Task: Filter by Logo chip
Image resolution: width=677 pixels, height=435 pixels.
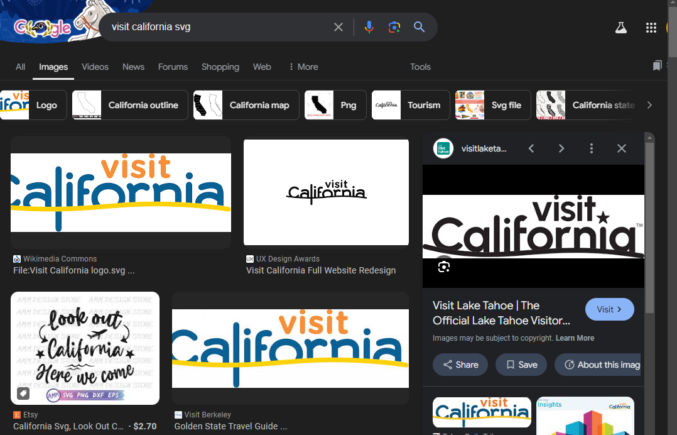Action: pos(33,105)
